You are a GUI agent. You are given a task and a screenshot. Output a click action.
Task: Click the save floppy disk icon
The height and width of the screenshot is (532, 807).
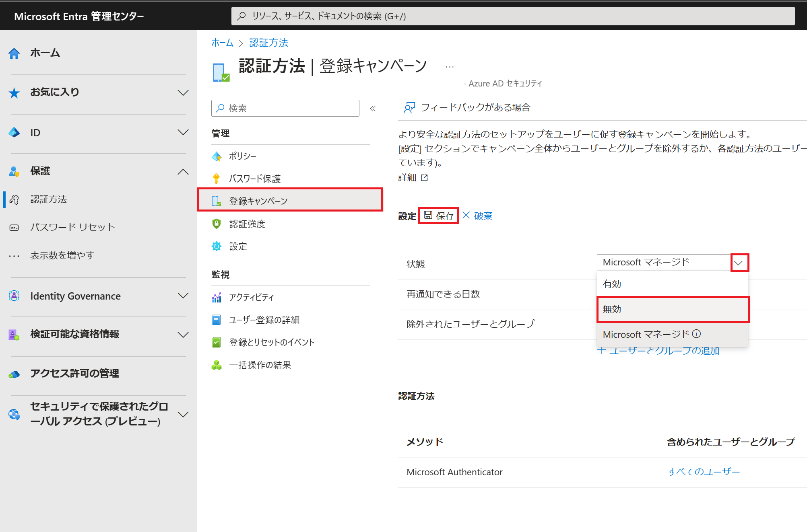[x=428, y=215]
